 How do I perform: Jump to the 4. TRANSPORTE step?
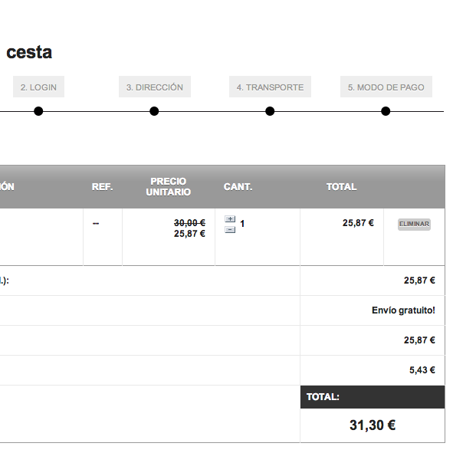pyautogui.click(x=270, y=87)
